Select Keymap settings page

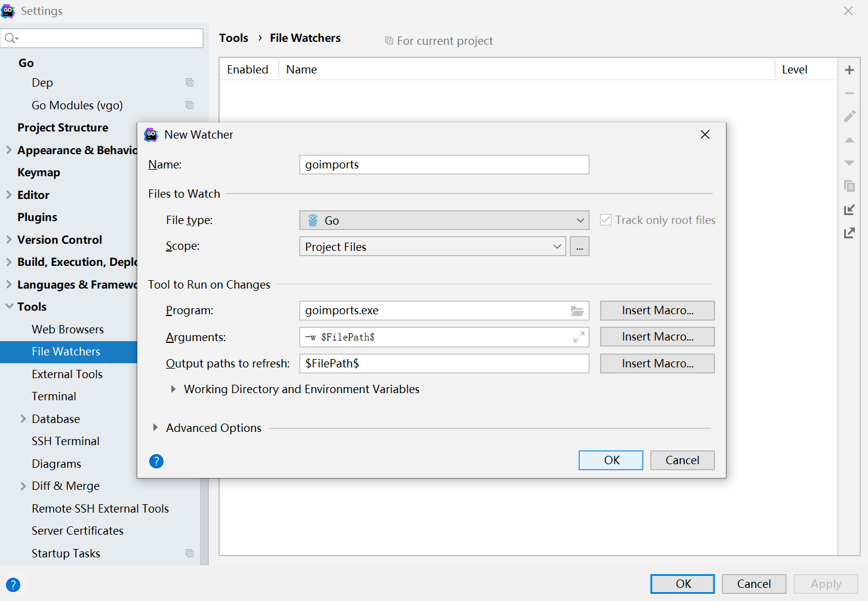coord(39,172)
